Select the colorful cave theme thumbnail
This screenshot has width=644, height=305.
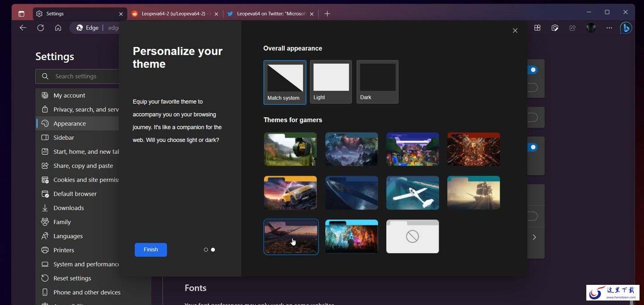tap(352, 236)
